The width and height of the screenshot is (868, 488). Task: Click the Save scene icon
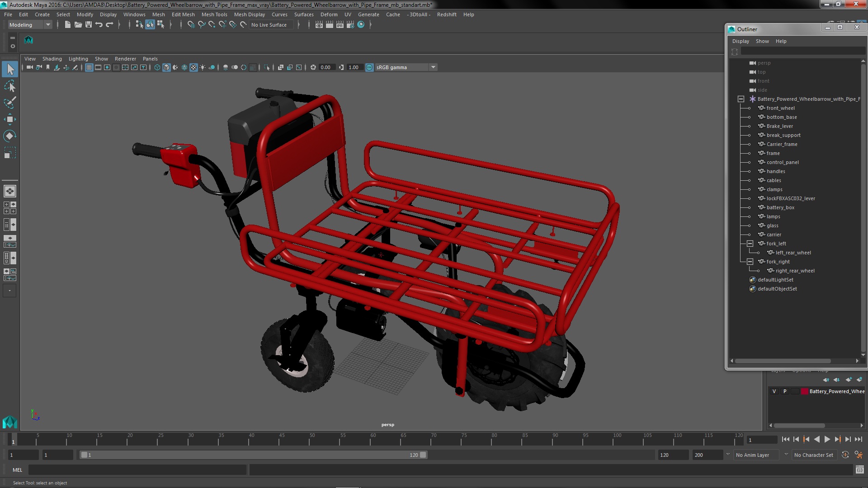click(x=89, y=25)
